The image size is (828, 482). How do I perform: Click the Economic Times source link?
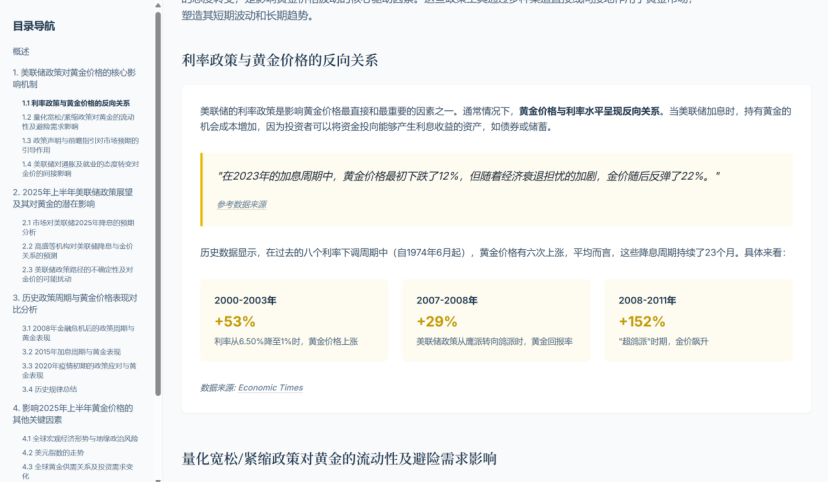[270, 387]
